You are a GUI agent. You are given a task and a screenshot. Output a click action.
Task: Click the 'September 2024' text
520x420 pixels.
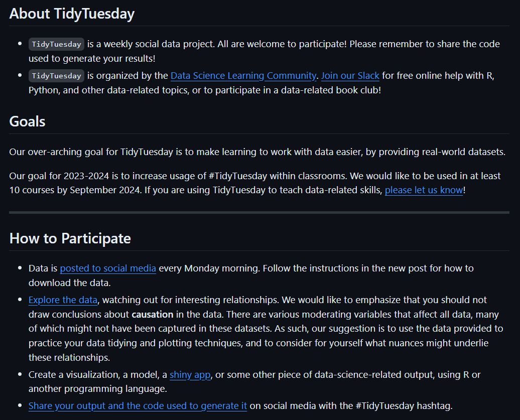pyautogui.click(x=100, y=190)
